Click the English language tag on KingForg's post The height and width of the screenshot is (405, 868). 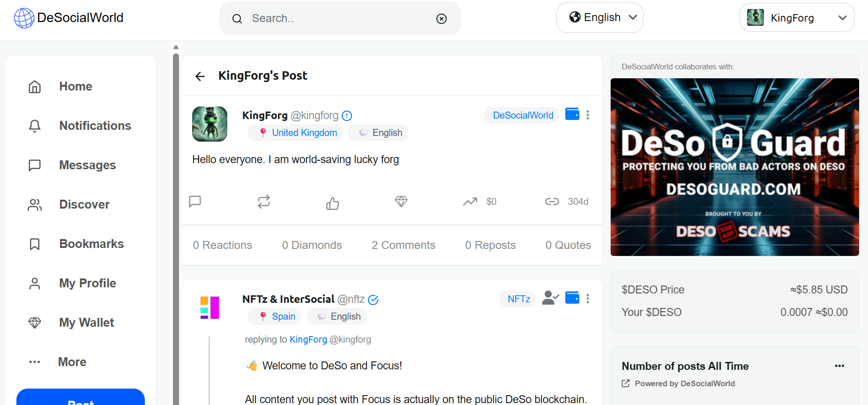point(378,133)
